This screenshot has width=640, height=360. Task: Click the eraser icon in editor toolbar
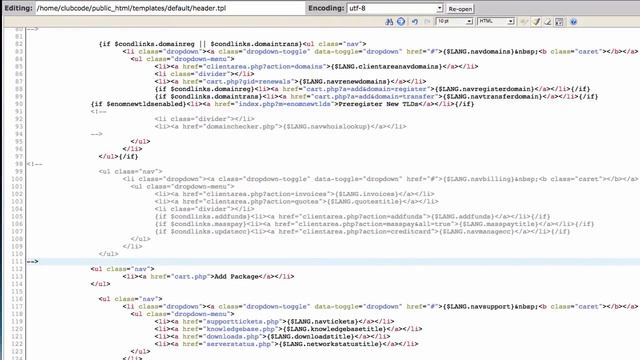547,22
